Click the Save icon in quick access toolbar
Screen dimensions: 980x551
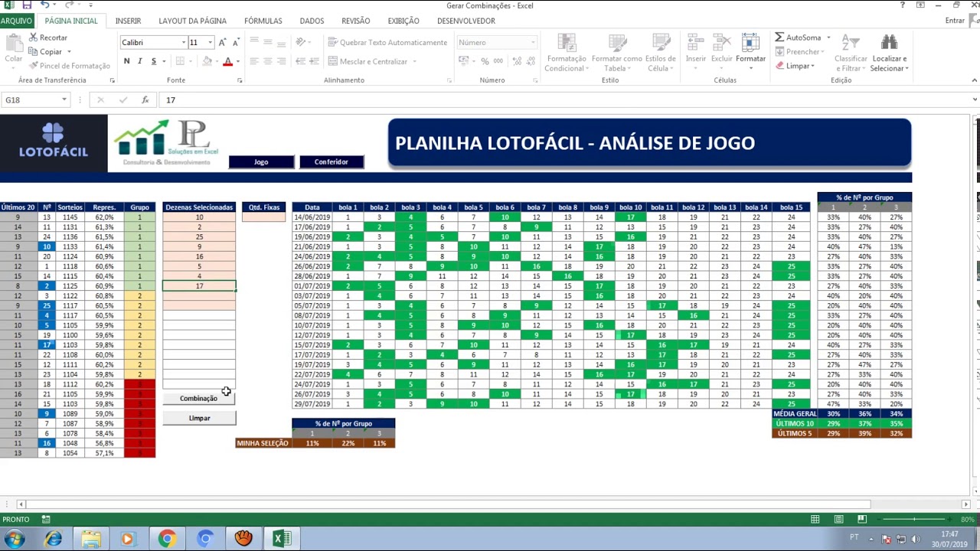pyautogui.click(x=27, y=5)
